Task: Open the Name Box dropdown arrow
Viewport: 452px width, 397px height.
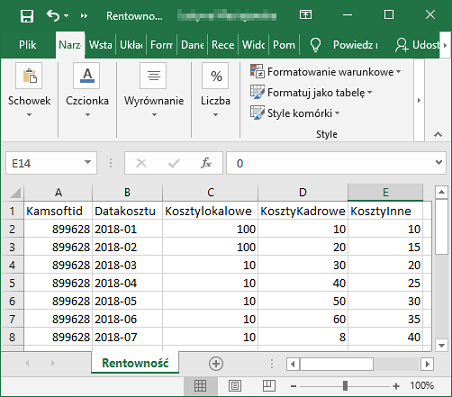Action: (88, 162)
